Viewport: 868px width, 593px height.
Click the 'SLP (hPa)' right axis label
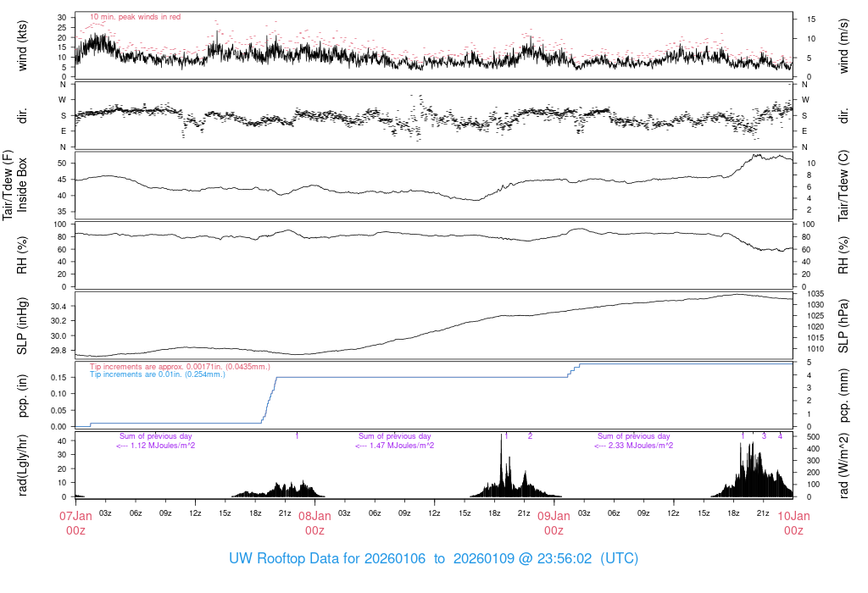pyautogui.click(x=843, y=326)
